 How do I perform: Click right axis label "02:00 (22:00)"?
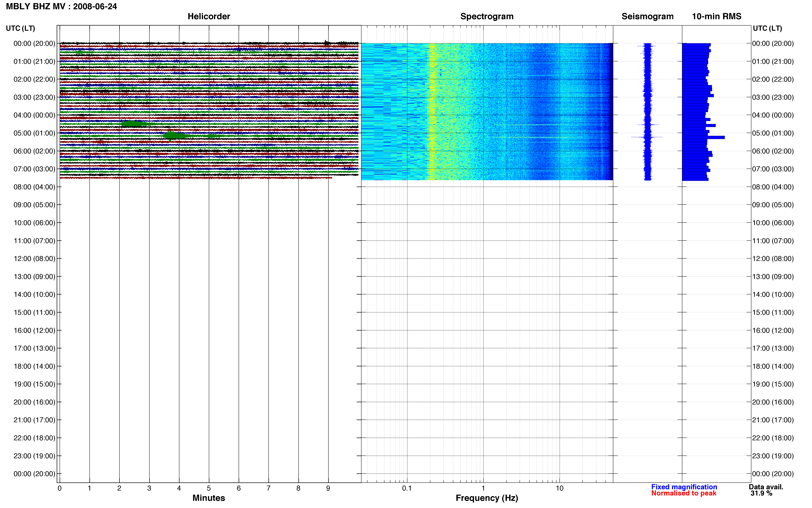click(x=773, y=79)
